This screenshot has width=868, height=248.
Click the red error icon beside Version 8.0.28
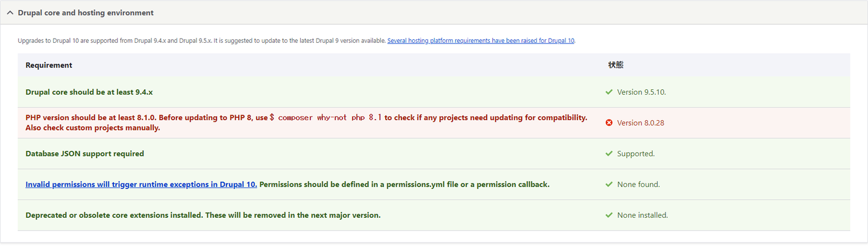[609, 123]
